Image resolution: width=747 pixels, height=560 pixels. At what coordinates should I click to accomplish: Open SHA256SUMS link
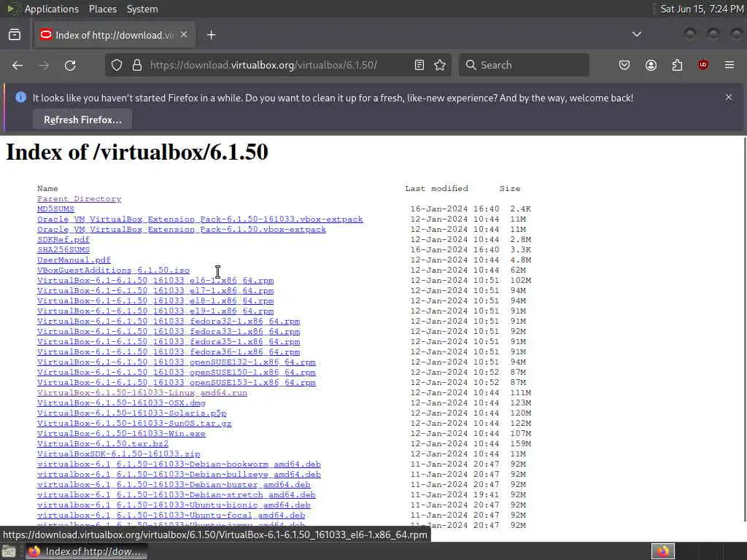[x=63, y=249]
